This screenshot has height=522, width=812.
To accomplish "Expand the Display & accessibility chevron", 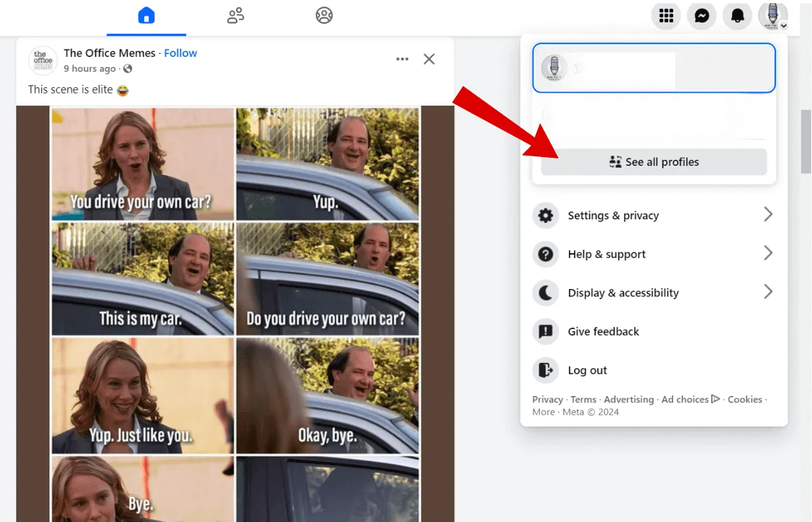I will tap(768, 292).
